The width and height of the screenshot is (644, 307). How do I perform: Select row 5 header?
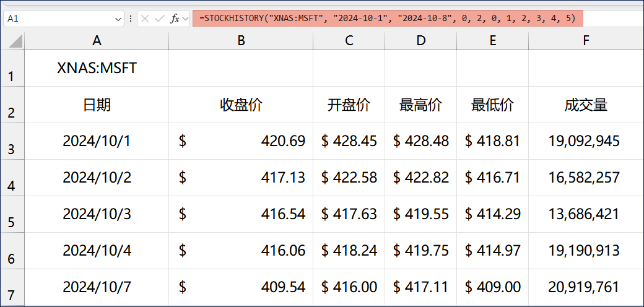click(12, 215)
